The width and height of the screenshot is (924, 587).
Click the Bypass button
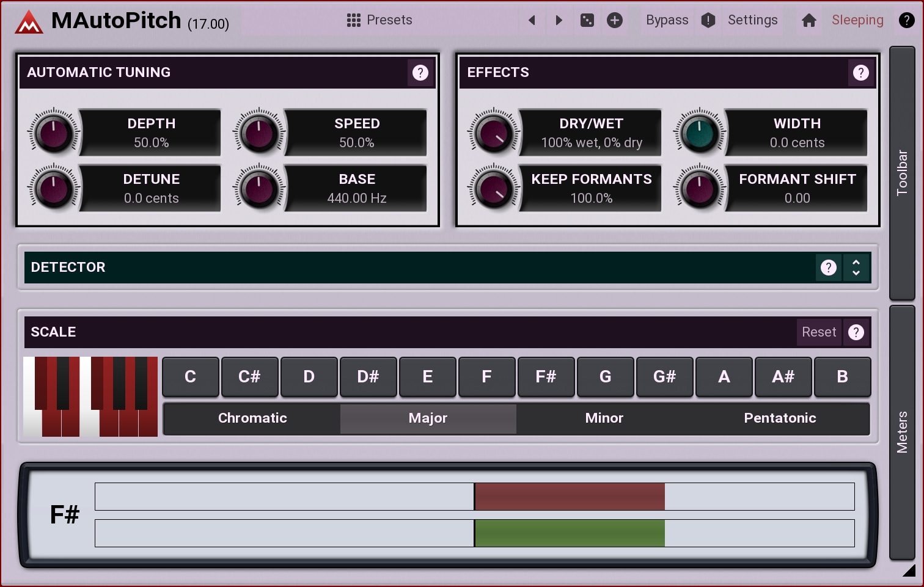pyautogui.click(x=667, y=20)
